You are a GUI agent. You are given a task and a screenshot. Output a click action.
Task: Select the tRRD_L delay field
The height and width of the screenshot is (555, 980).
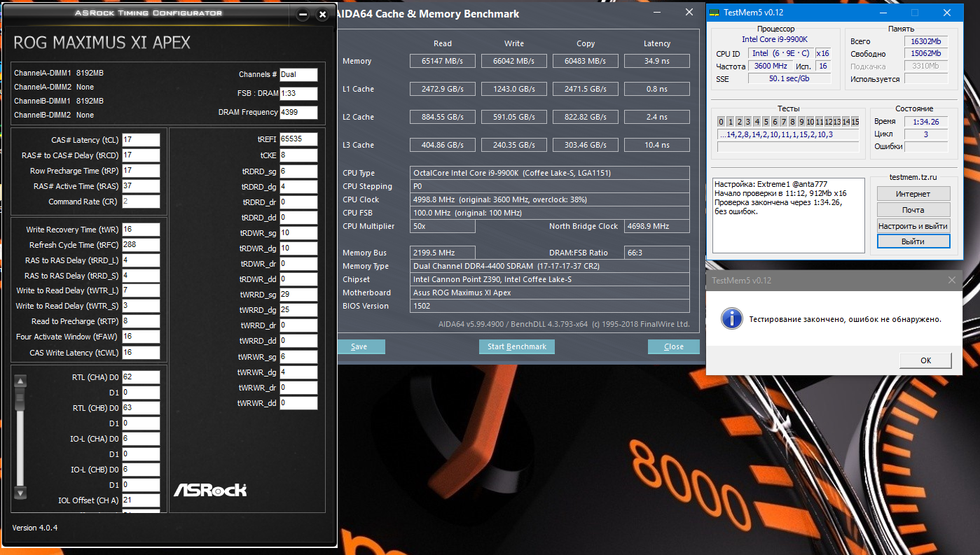pos(141,260)
